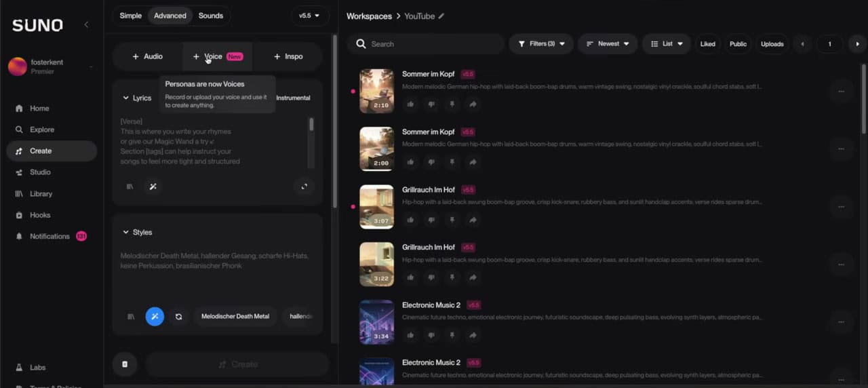The height and width of the screenshot is (388, 868).
Task: Go to Home in the sidebar
Action: [x=33, y=109]
